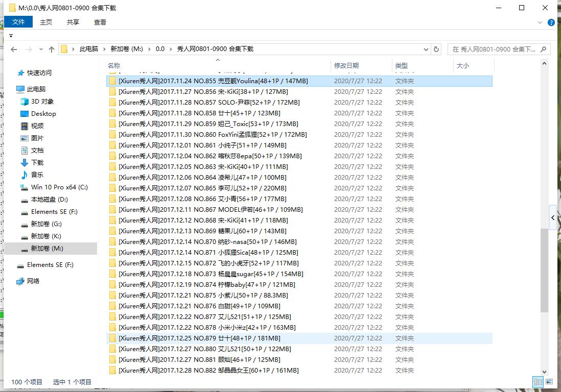
Task: Click folder icon of NO.859 row
Action: point(112,124)
